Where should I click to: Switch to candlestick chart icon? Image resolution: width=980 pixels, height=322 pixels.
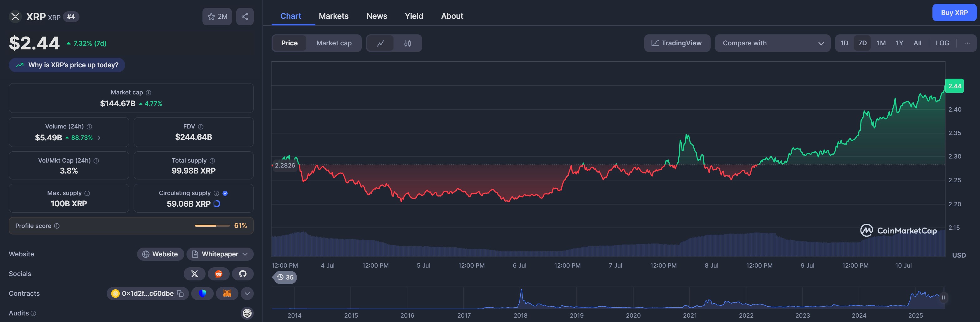[x=407, y=43]
